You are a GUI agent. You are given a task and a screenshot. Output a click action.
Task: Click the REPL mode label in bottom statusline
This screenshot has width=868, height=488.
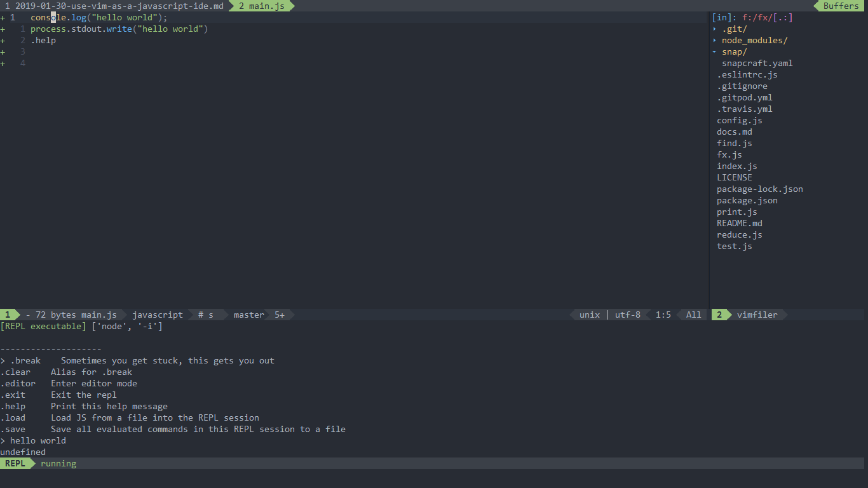[x=15, y=463]
